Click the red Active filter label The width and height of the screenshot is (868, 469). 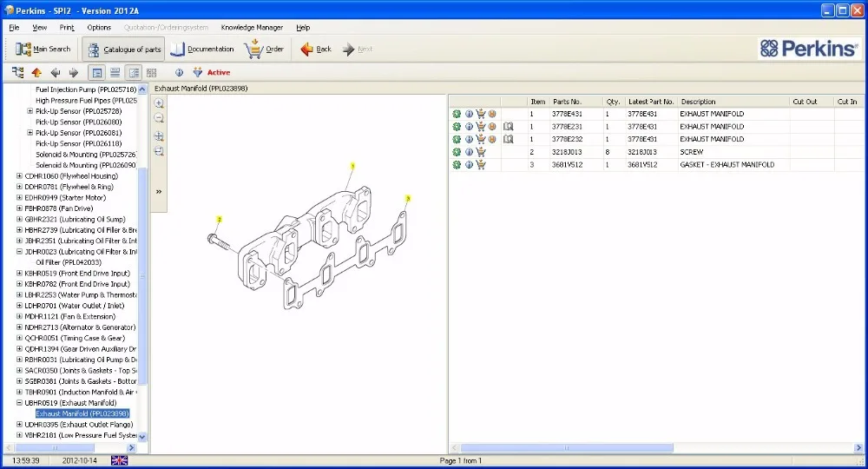(219, 73)
